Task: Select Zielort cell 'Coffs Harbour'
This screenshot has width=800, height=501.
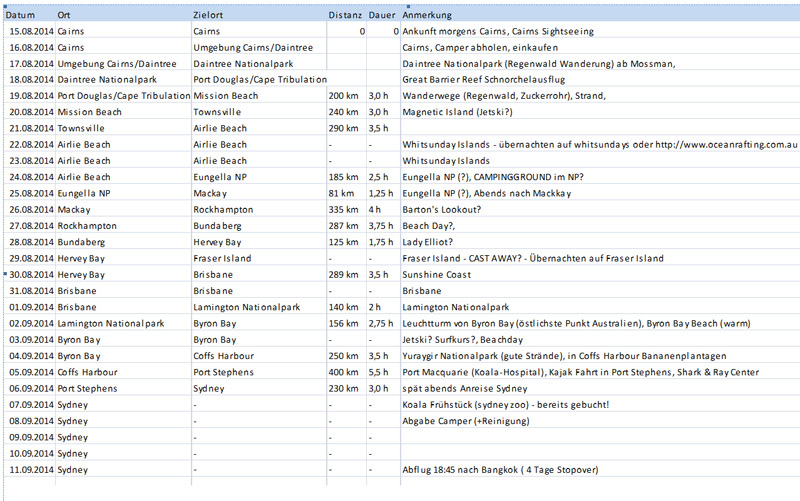Action: (223, 356)
